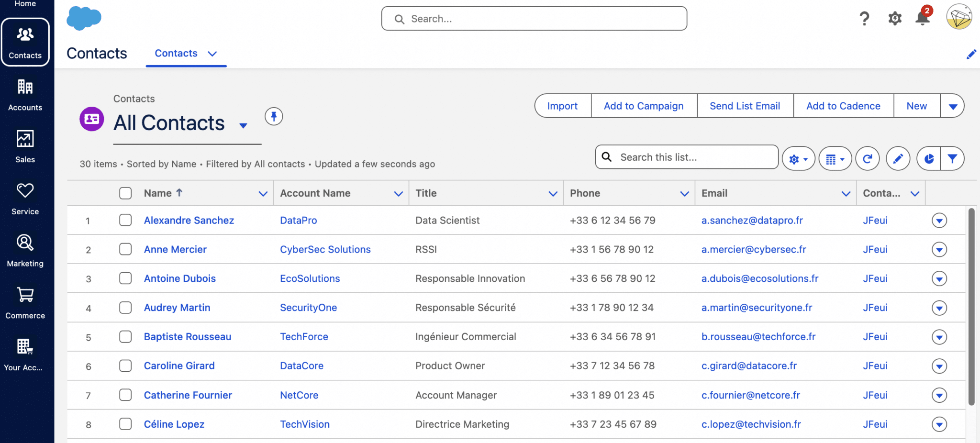Sort by the Title column header
The height and width of the screenshot is (443, 980).
tap(426, 193)
